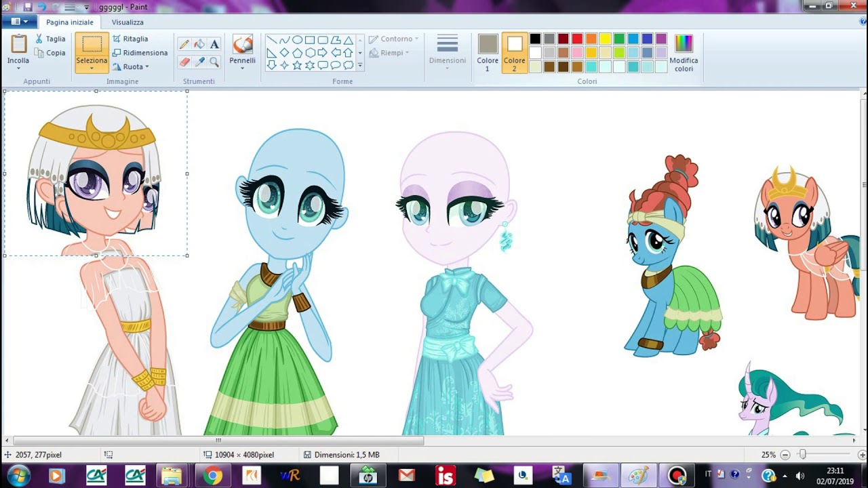Activate Colore 1 foreground color
This screenshot has height=488, width=868.
point(488,53)
